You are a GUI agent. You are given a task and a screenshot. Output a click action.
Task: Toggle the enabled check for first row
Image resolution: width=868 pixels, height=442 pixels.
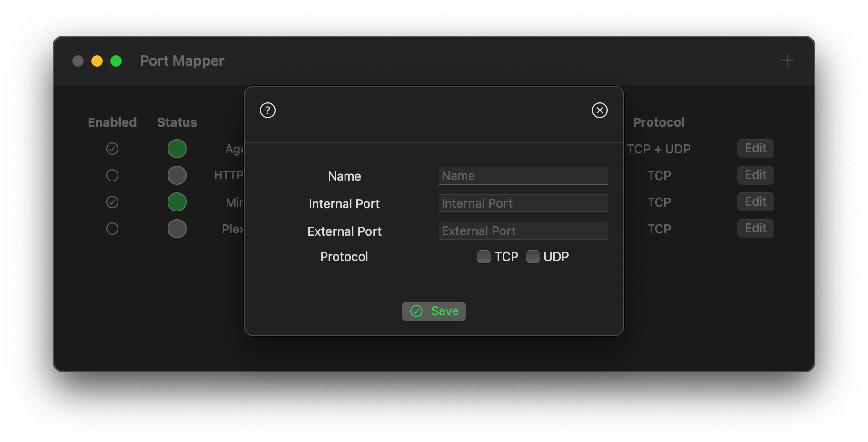click(x=112, y=149)
